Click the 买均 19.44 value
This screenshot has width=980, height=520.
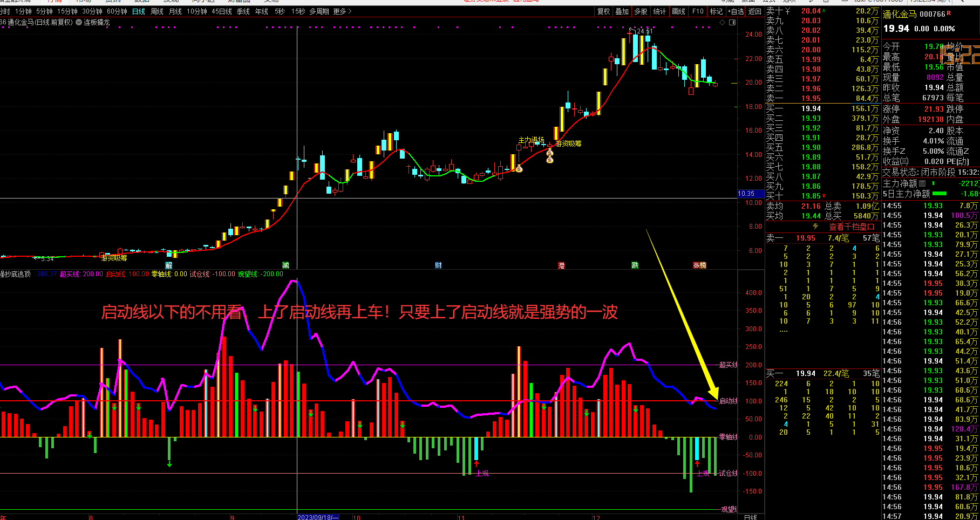811,216
